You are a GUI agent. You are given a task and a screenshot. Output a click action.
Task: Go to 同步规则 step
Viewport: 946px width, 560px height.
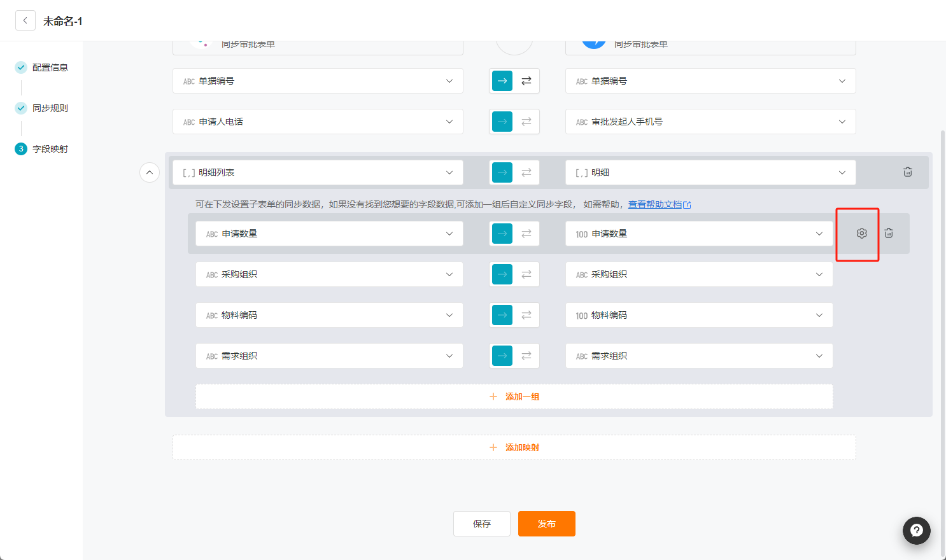click(x=41, y=108)
